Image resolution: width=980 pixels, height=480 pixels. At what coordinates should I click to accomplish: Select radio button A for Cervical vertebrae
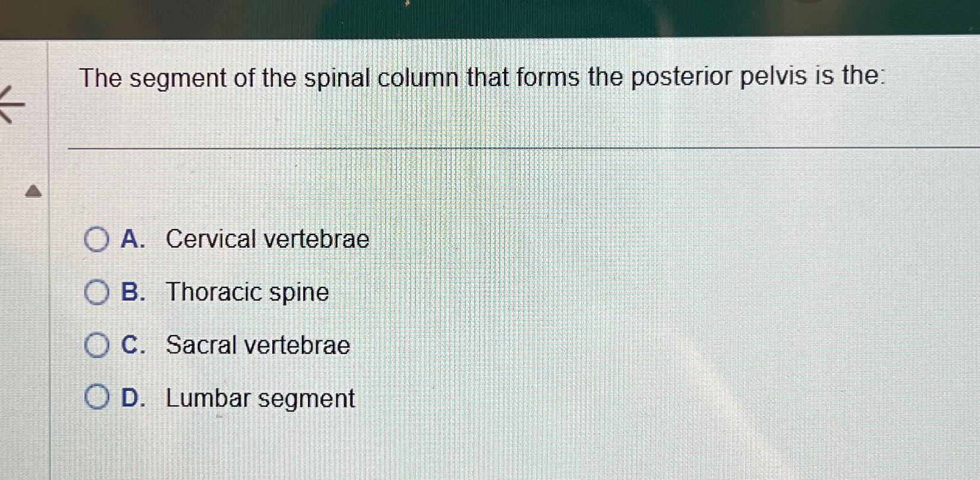coord(96,239)
